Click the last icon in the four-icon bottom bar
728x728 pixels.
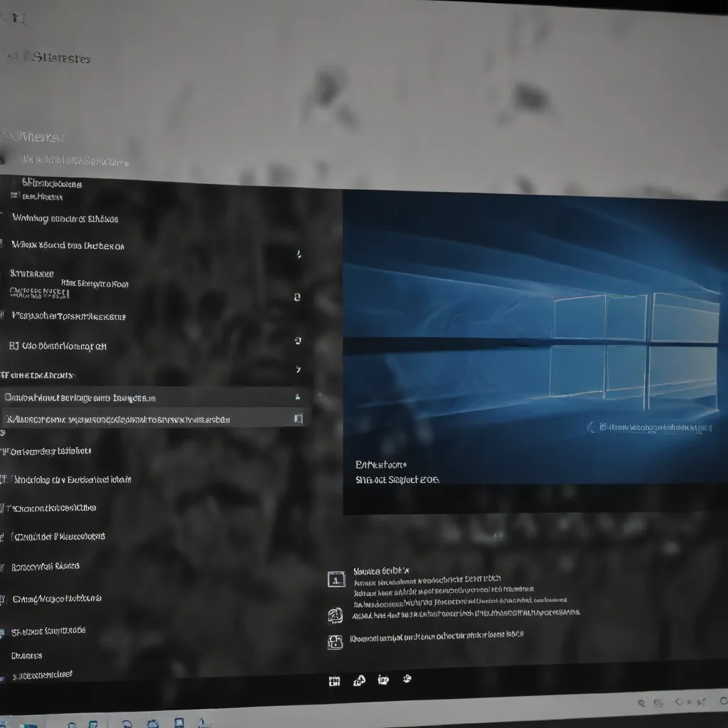(407, 679)
